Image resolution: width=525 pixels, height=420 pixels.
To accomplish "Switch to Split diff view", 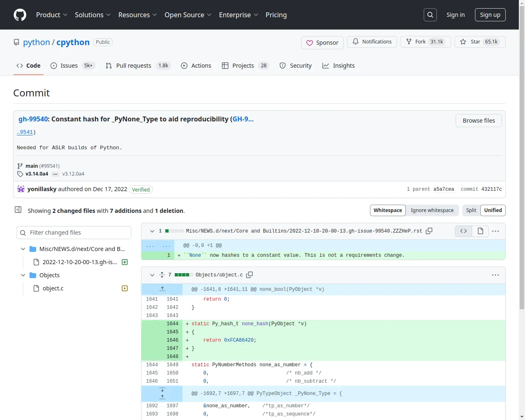I will click(471, 210).
